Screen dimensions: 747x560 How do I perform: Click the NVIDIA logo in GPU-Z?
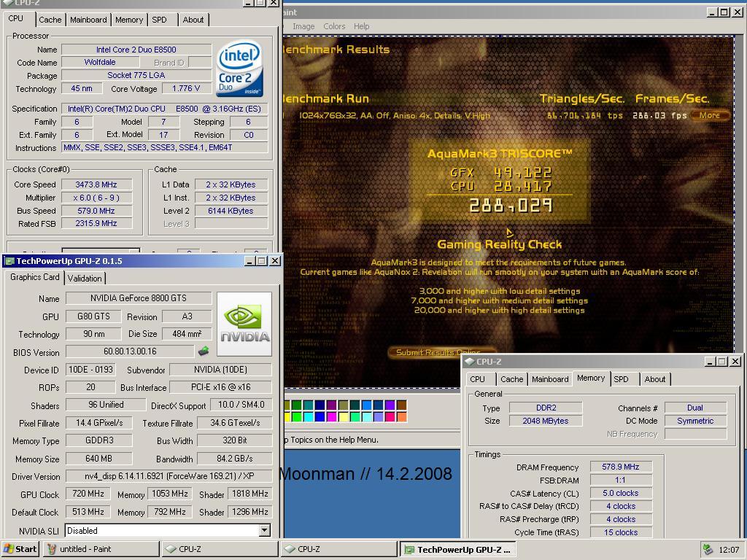coord(244,324)
